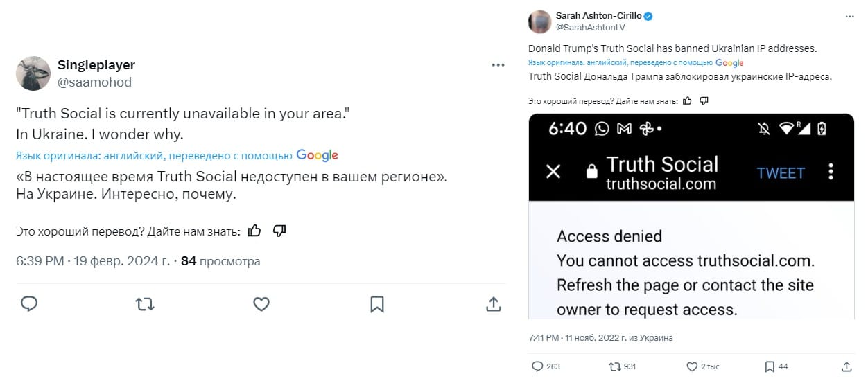Thumbs down Singleplayer's tweet translation
868x381 pixels.
coord(279,231)
